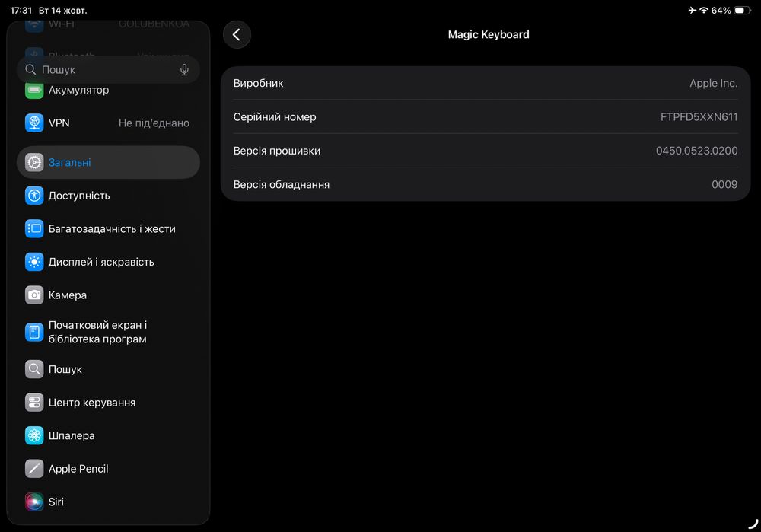Focus the Пошук search field
This screenshot has width=761, height=532.
coord(108,70)
